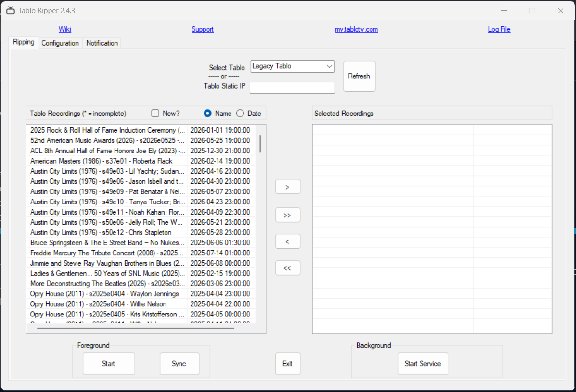The height and width of the screenshot is (392, 576).
Task: Open the Select Tablo dropdown
Action: 293,66
